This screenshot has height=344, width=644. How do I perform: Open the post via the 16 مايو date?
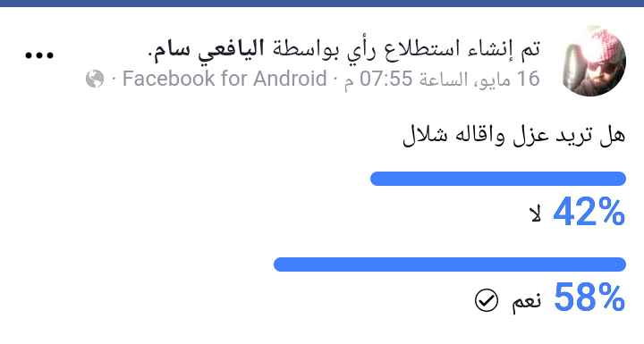point(507,80)
